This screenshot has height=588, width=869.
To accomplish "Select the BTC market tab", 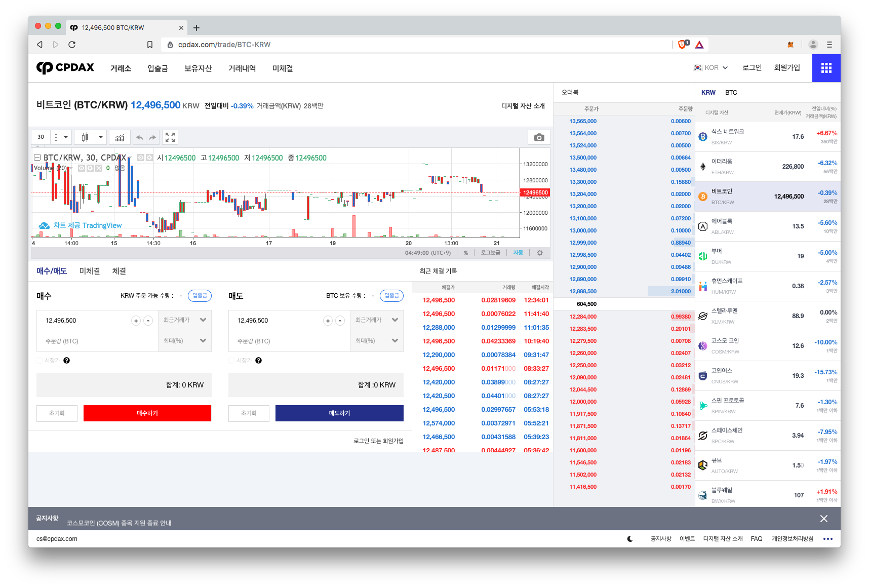I will (x=731, y=93).
